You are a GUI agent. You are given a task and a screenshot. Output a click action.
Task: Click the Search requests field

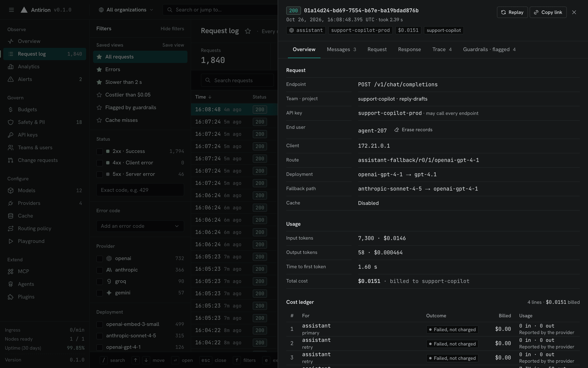point(237,80)
